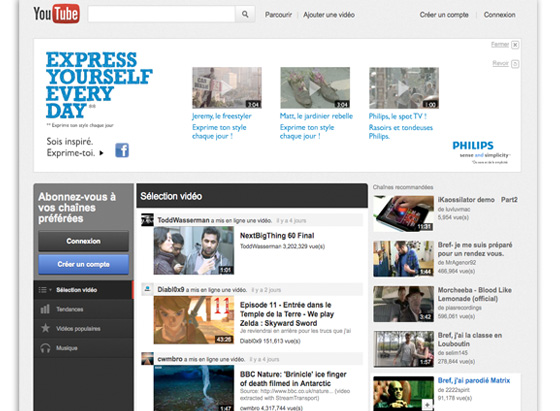Click the Tendances bar chart icon
Screen dimensions: 560x411
[45, 309]
